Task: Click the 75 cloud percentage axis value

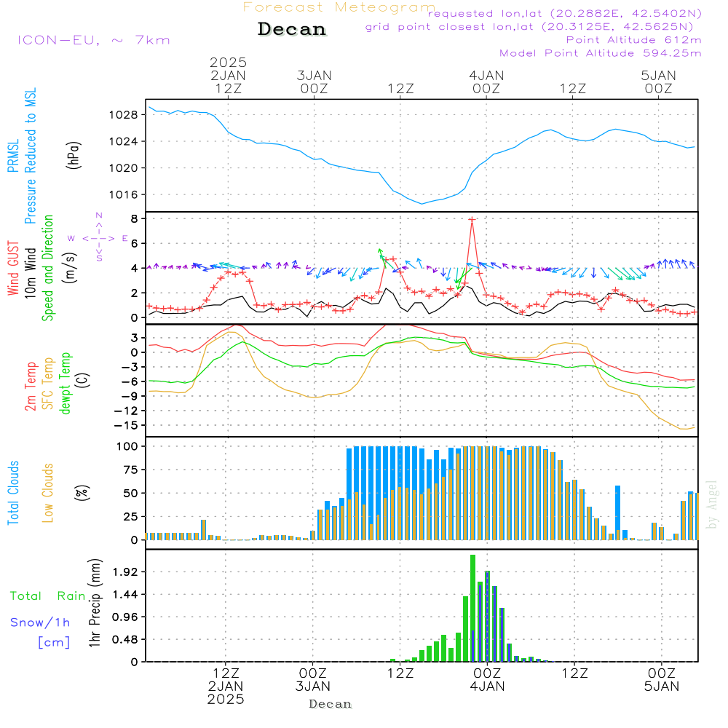Action: pyautogui.click(x=131, y=470)
